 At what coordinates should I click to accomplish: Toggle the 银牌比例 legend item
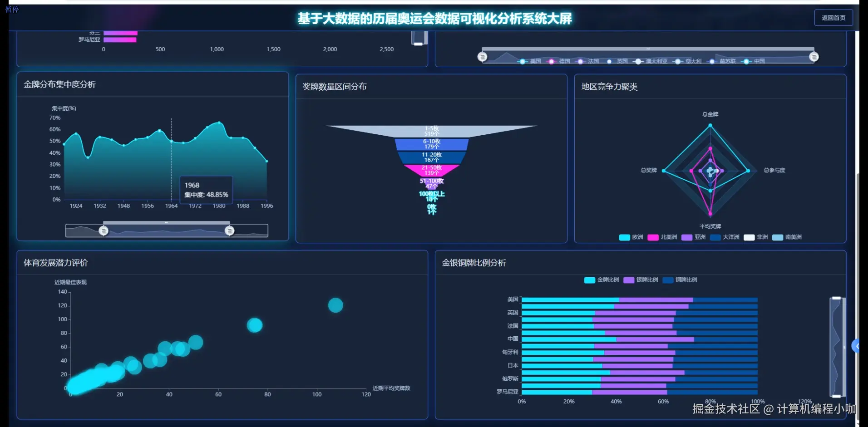coord(641,280)
